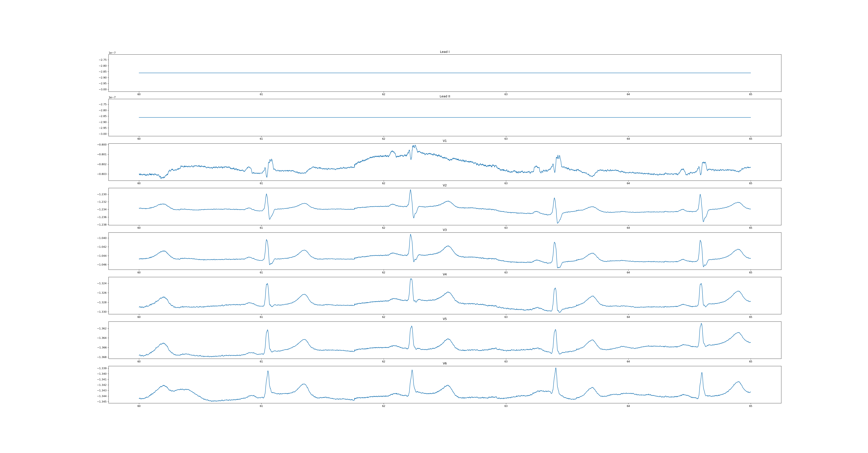The height and width of the screenshot is (453, 868).
Task: Click the −1.046 y-axis tick on V3
Action: pos(102,265)
